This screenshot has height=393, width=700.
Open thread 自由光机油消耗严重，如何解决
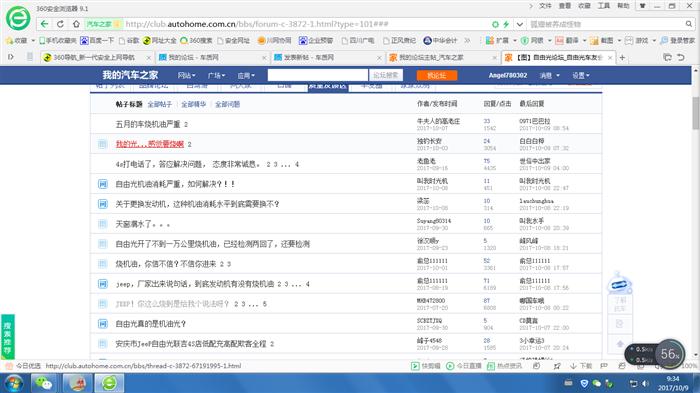point(175,184)
